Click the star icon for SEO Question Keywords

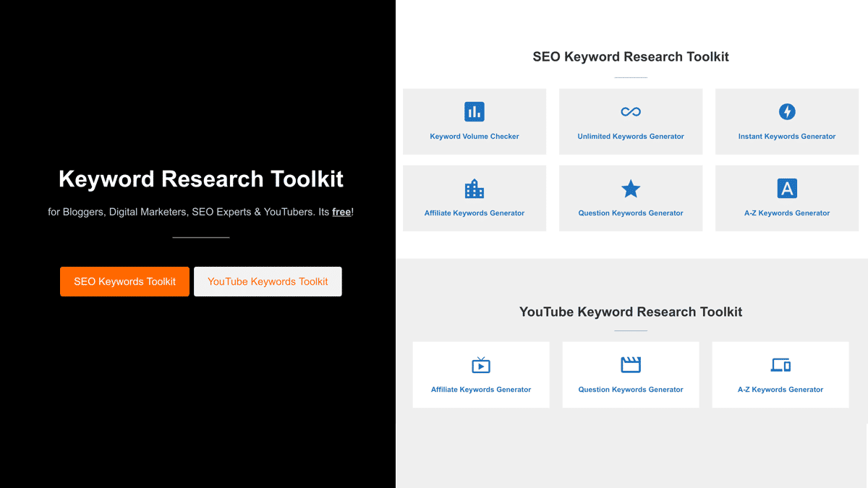(631, 189)
